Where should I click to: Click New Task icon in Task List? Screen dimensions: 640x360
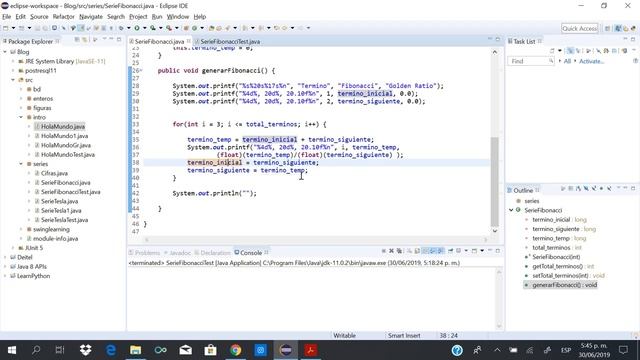(x=552, y=51)
